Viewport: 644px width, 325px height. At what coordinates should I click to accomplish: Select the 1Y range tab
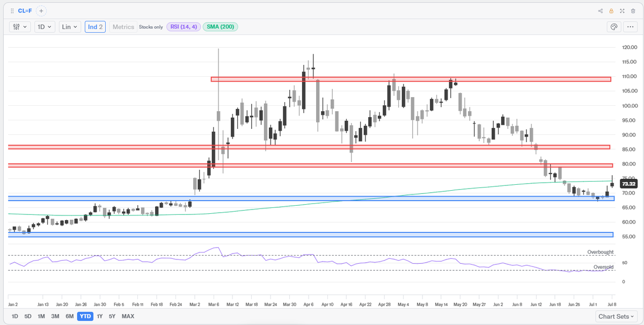[x=100, y=316]
